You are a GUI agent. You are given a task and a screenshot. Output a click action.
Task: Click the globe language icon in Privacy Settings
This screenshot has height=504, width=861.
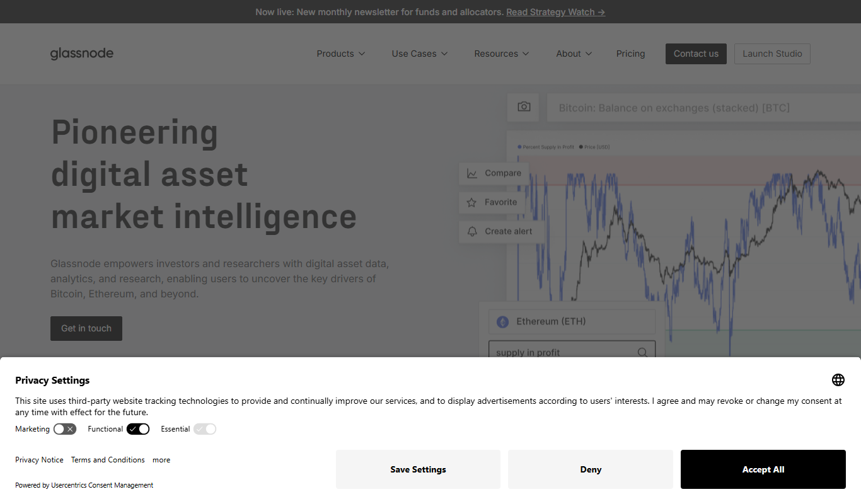(x=838, y=380)
